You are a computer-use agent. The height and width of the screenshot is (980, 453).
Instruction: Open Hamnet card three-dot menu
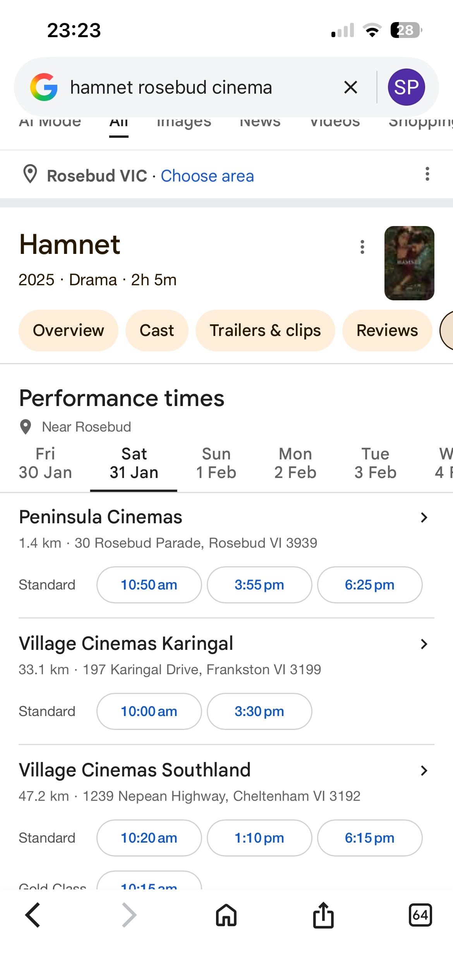[x=362, y=247]
